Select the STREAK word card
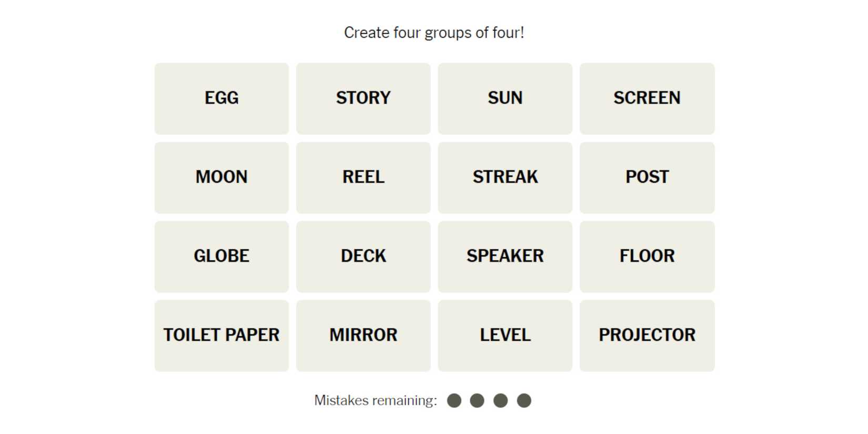This screenshot has width=868, height=434. click(x=505, y=177)
